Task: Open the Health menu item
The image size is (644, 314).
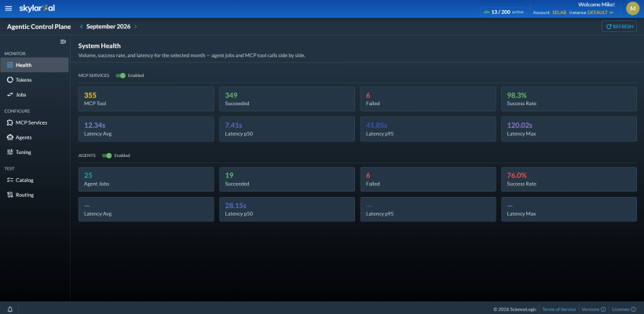Action: [x=35, y=65]
